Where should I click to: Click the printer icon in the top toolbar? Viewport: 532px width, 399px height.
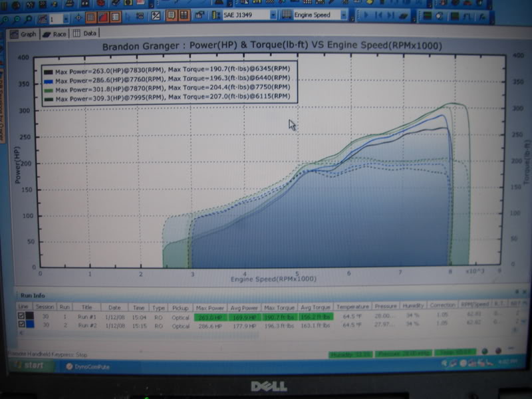point(68,5)
